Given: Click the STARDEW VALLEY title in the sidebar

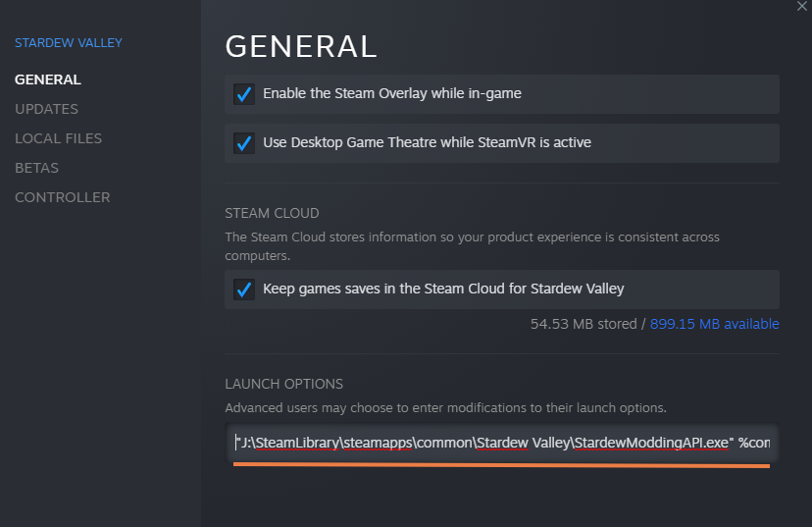Looking at the screenshot, I should coord(69,43).
